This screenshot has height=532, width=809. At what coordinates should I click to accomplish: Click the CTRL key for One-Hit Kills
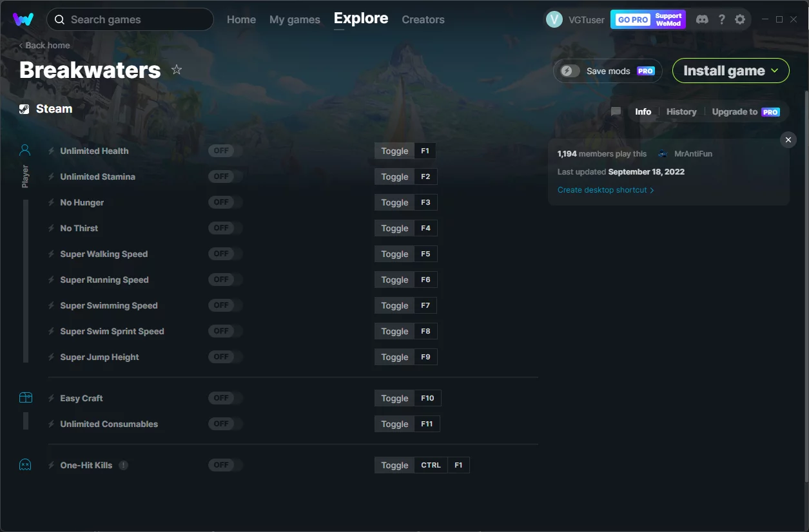click(x=431, y=465)
